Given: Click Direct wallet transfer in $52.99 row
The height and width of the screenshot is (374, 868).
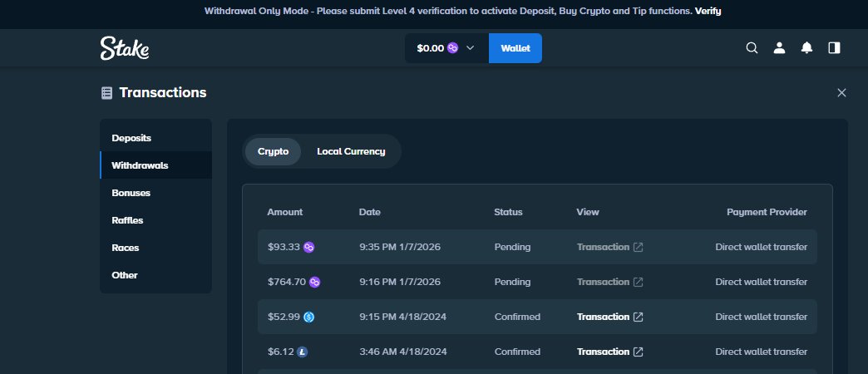Looking at the screenshot, I should point(761,317).
